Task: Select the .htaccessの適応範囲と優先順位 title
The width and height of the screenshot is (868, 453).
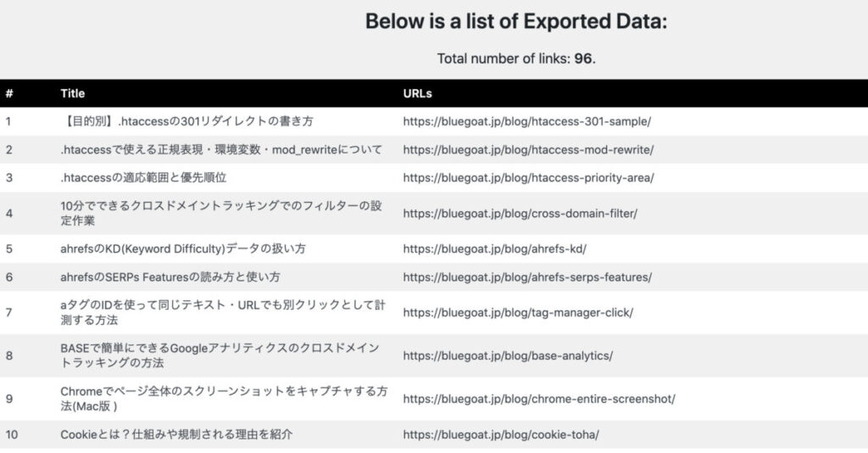Action: [x=143, y=177]
